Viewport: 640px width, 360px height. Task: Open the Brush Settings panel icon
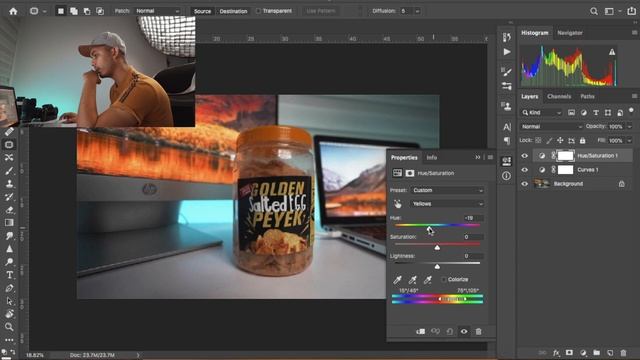[507, 72]
